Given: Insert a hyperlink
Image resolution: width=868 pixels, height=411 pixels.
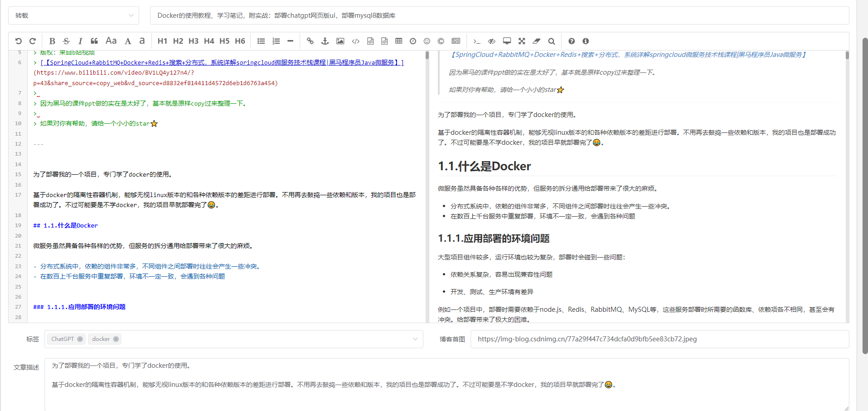Looking at the screenshot, I should pos(310,41).
